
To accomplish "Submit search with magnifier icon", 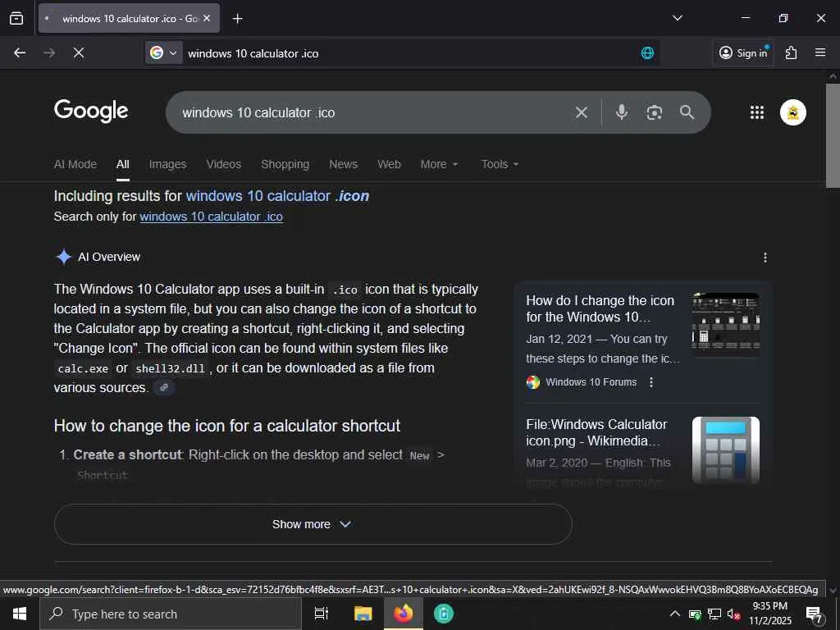I will click(x=687, y=112).
